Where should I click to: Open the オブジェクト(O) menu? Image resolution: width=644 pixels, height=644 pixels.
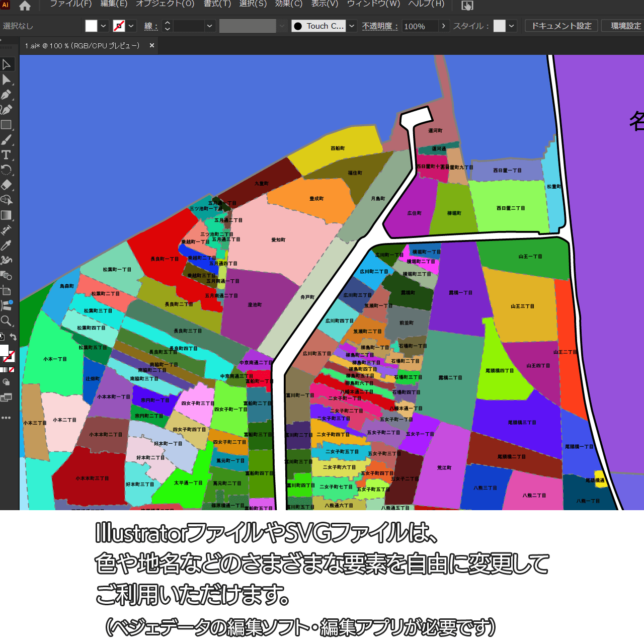[165, 4]
